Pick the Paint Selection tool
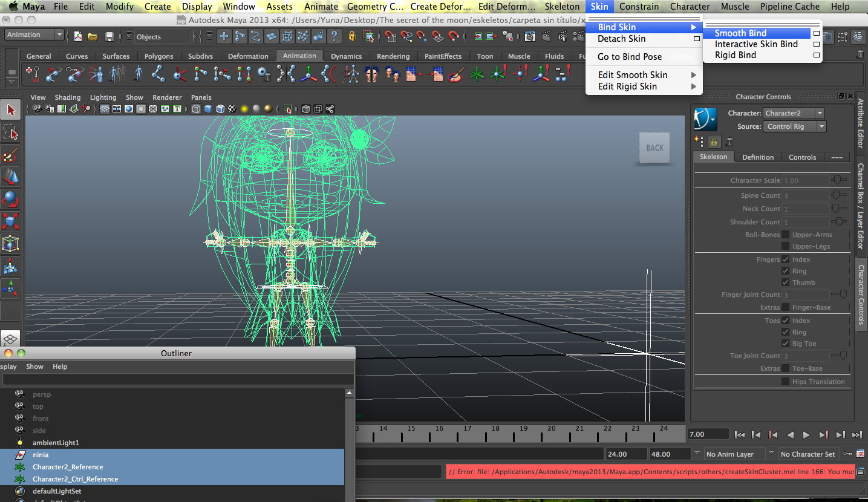Viewport: 868px width, 502px height. tap(11, 154)
